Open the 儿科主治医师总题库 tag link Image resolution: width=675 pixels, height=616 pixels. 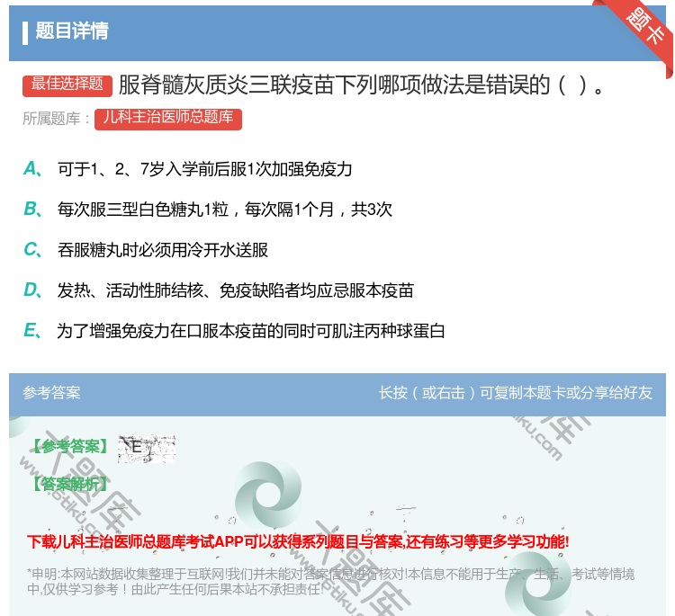tap(168, 119)
